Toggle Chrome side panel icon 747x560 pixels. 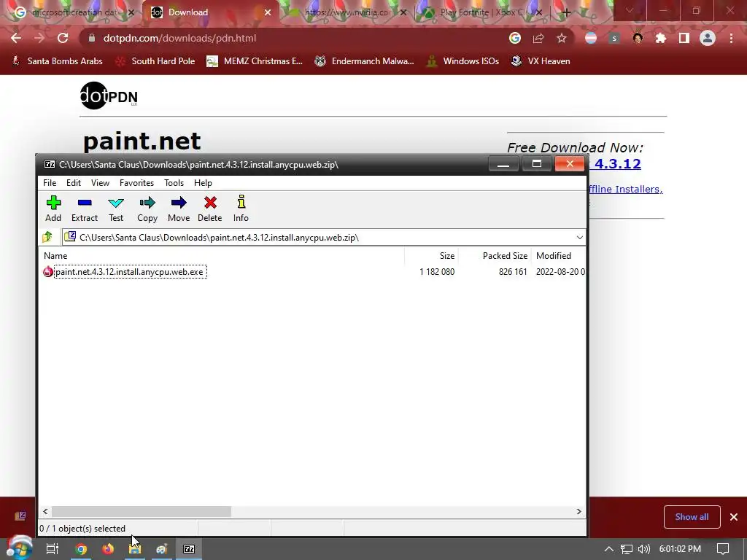(x=684, y=38)
